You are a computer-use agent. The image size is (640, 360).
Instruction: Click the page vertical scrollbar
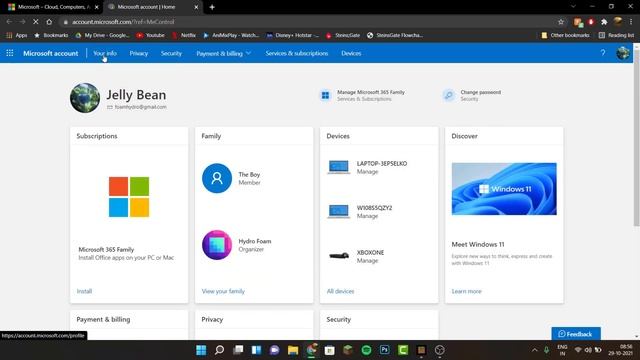[636, 139]
